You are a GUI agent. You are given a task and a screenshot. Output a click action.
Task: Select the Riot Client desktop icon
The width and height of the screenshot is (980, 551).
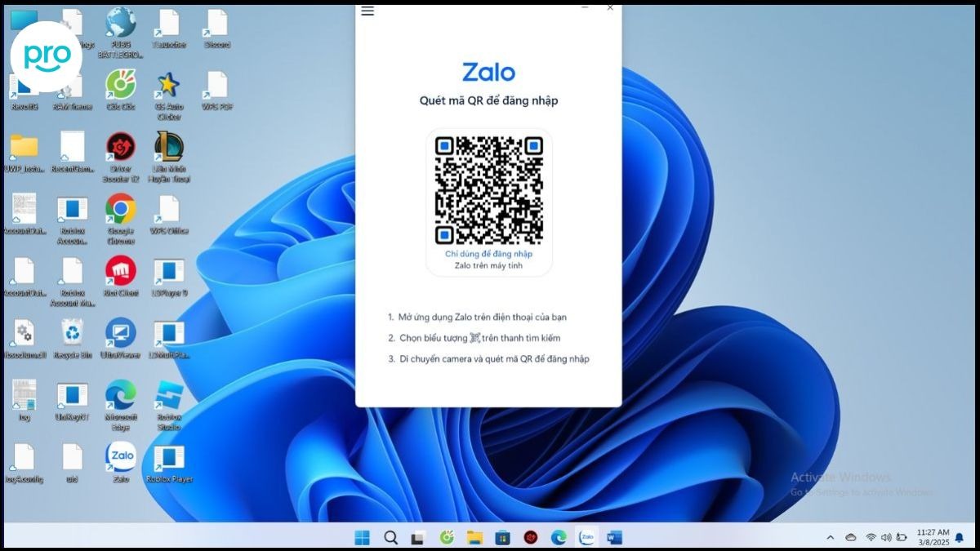[121, 278]
